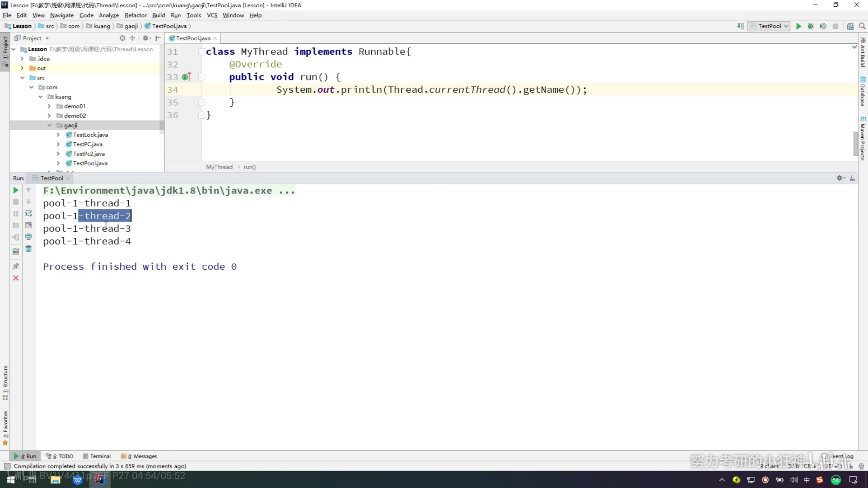Open the Navigate menu
This screenshot has height=488, width=868.
[x=62, y=15]
